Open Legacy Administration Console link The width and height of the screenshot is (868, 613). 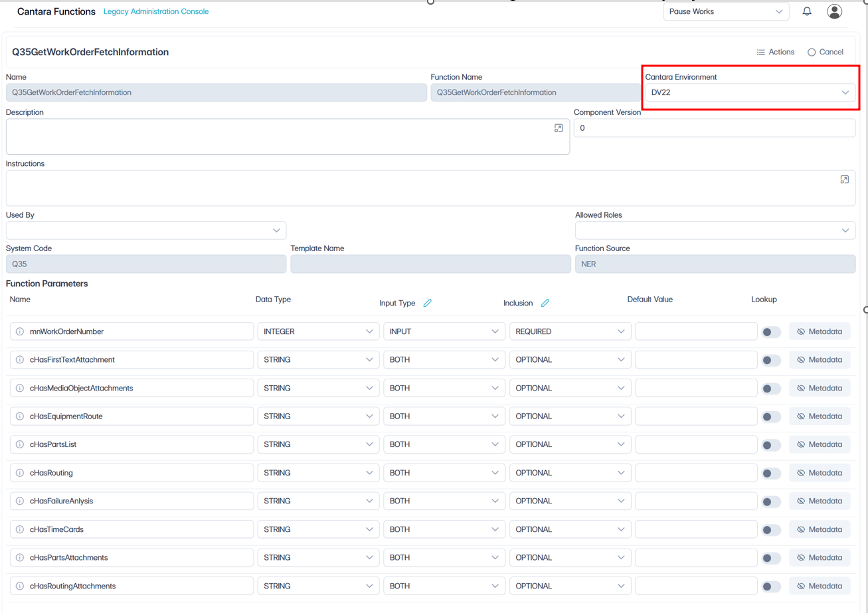pyautogui.click(x=156, y=11)
